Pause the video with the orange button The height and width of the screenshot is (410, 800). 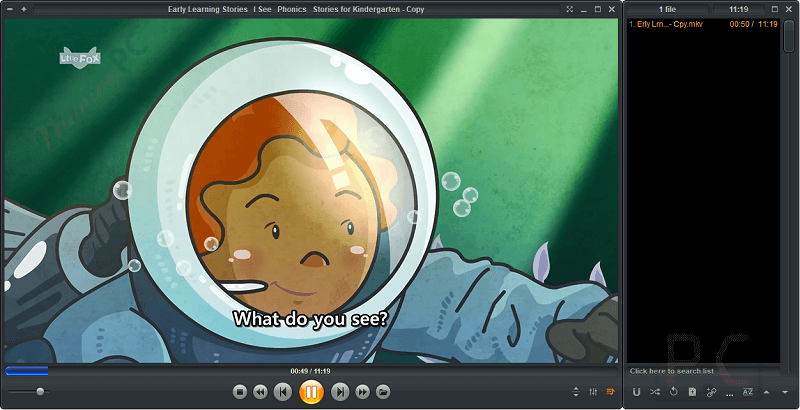click(x=311, y=392)
